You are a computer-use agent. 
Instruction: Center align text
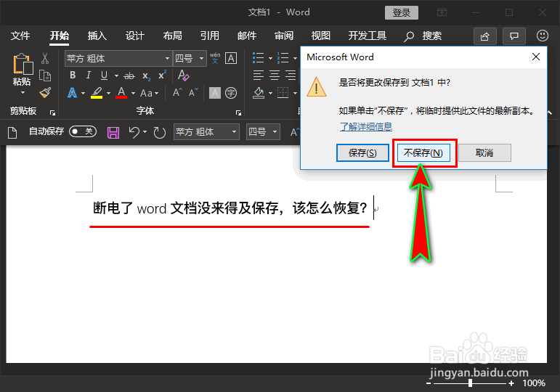275,75
